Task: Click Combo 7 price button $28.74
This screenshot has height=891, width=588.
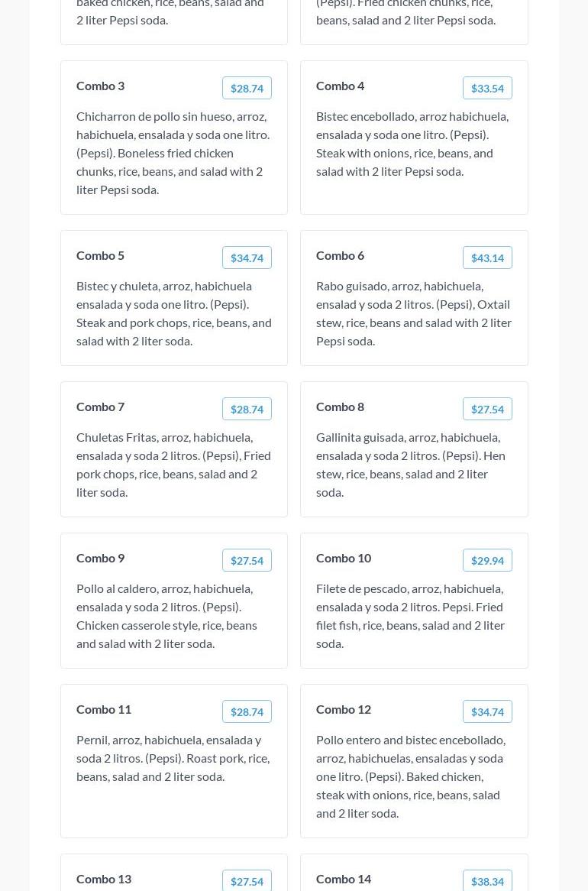Action: (247, 409)
